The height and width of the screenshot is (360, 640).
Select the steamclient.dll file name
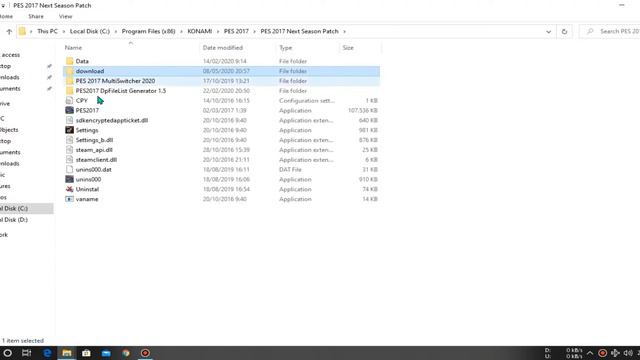96,160
